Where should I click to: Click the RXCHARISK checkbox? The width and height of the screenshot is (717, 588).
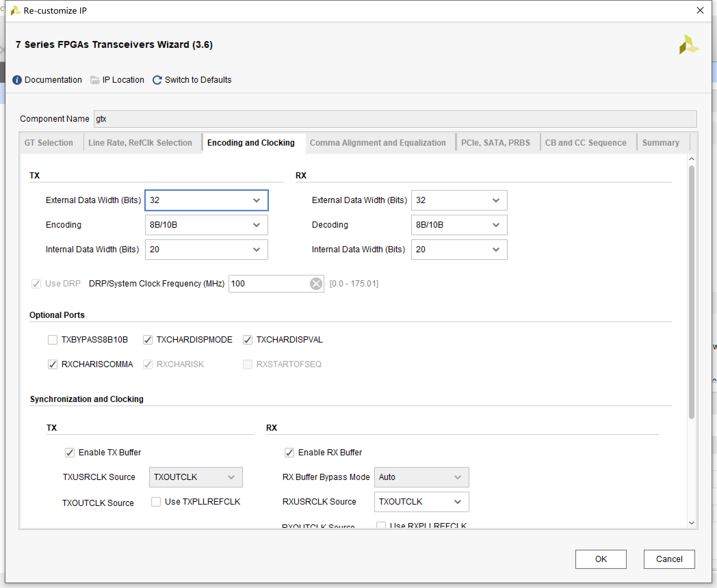pyautogui.click(x=148, y=364)
